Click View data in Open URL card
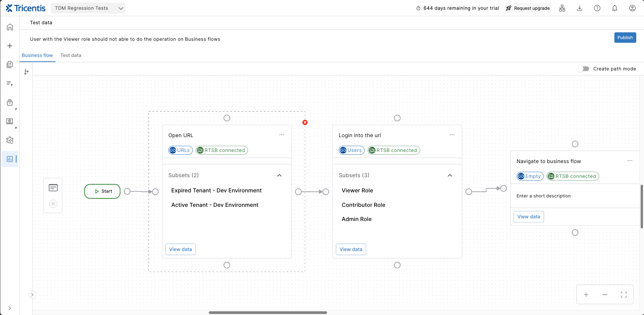Screen dimensions: 644x315 tap(181, 249)
